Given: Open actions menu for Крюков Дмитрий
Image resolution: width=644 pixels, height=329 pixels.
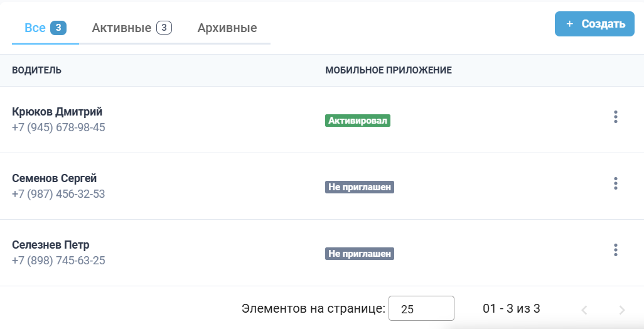Looking at the screenshot, I should coord(615,117).
